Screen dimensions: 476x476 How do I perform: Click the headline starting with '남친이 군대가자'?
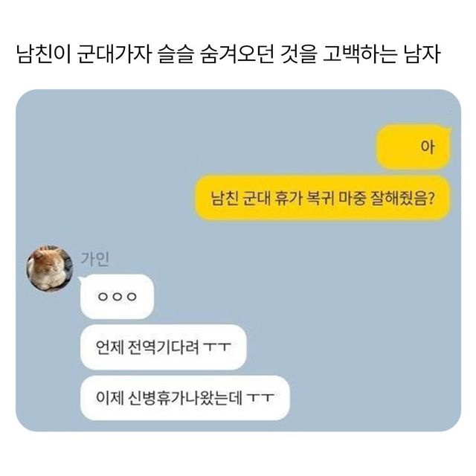[228, 54]
